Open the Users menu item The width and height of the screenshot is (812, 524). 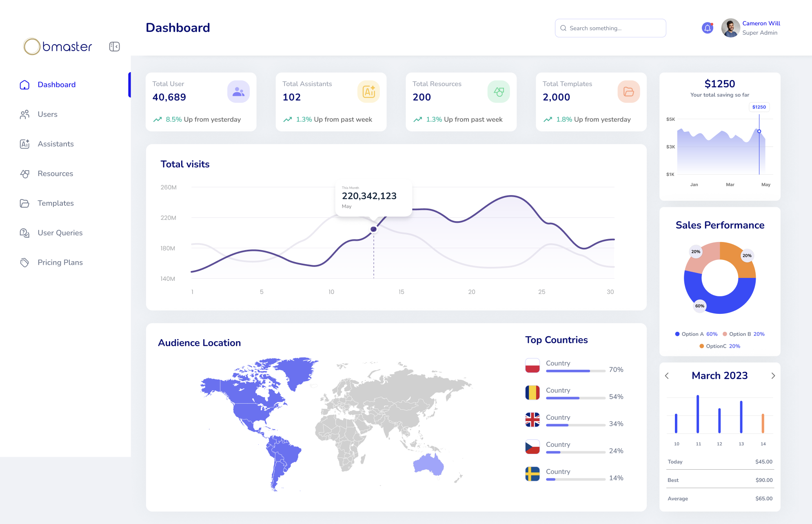click(x=47, y=114)
